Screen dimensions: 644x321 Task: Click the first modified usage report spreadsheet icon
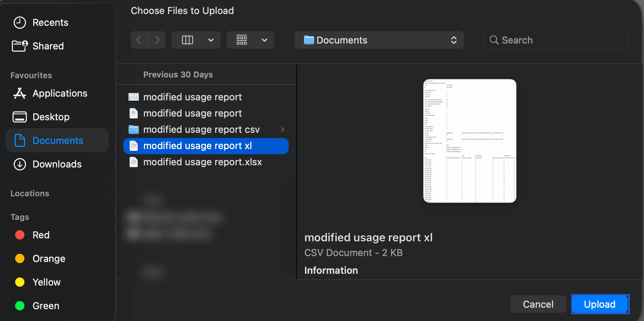pyautogui.click(x=134, y=97)
